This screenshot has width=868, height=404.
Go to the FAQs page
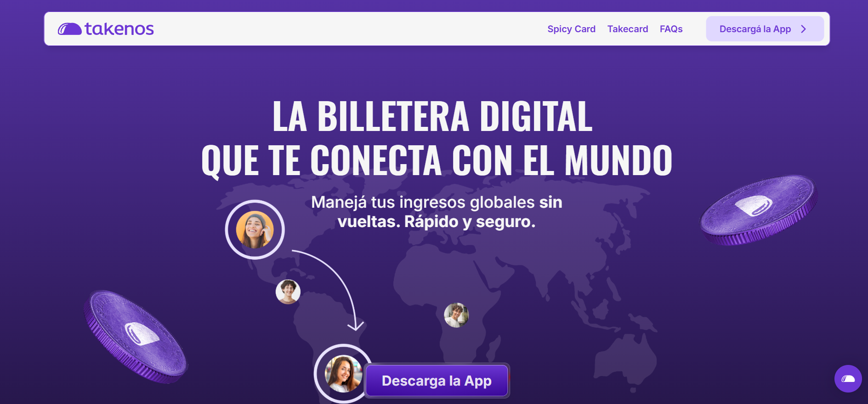point(671,29)
